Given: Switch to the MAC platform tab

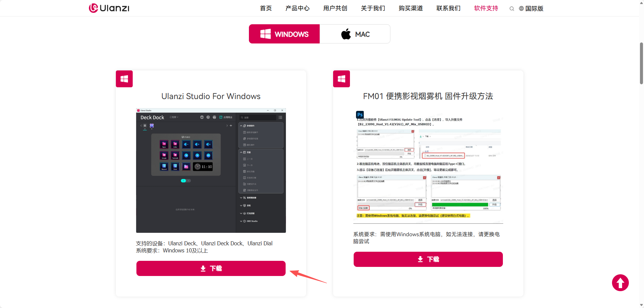Looking at the screenshot, I should [x=355, y=34].
